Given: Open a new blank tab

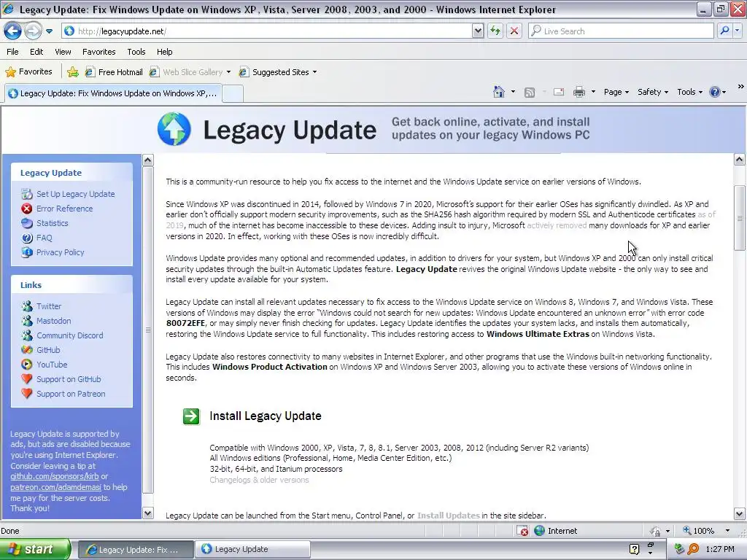Looking at the screenshot, I should point(233,94).
